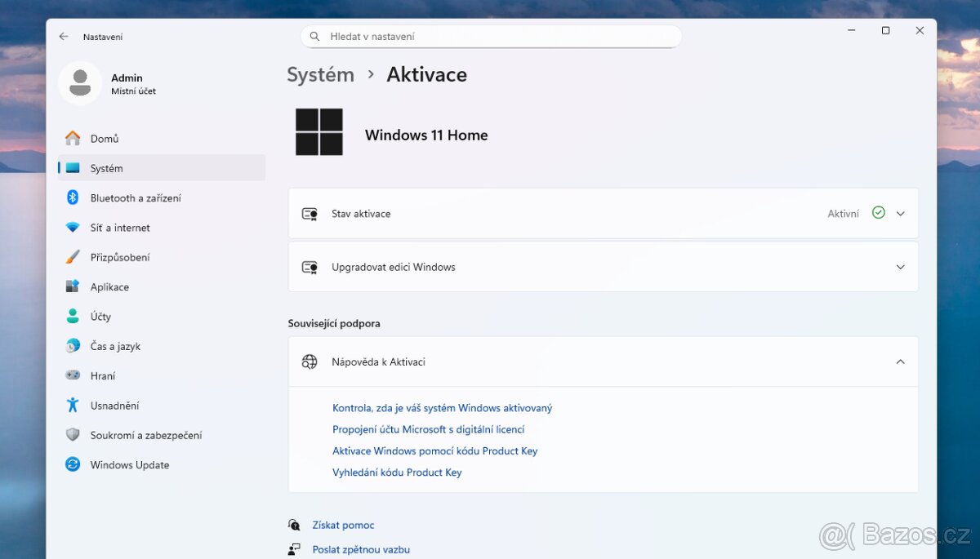Click the Bluetooth a zařízení icon
This screenshot has height=559, width=980.
[73, 197]
